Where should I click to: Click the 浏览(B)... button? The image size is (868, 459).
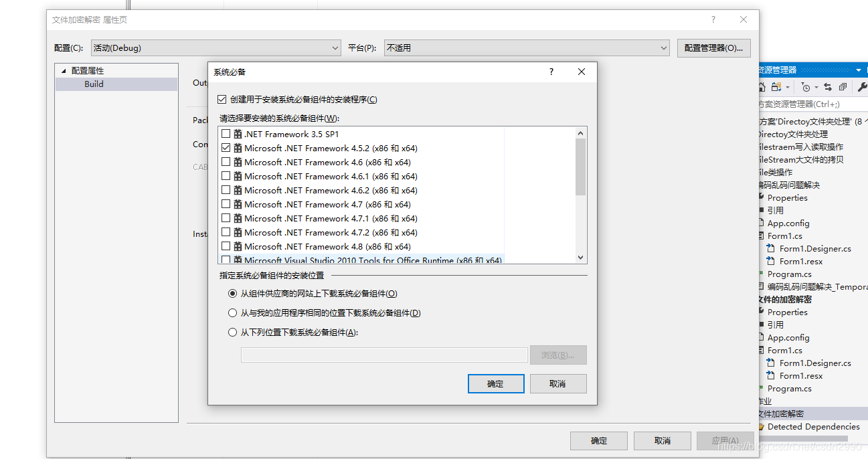point(558,355)
